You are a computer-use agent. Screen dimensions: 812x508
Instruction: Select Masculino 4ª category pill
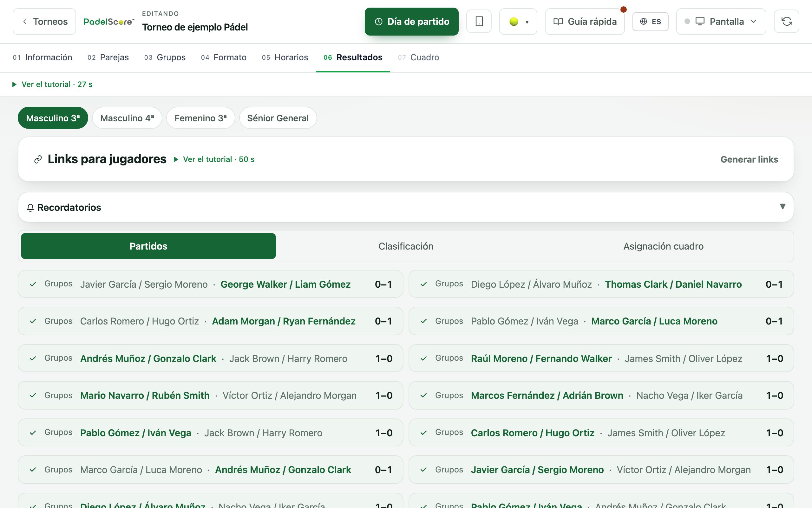[x=127, y=118]
